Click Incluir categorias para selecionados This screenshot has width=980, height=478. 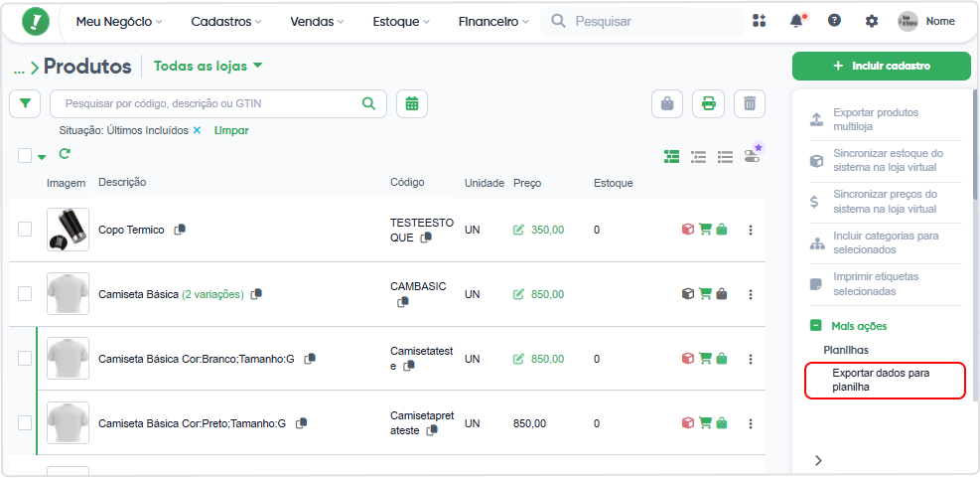(885, 242)
